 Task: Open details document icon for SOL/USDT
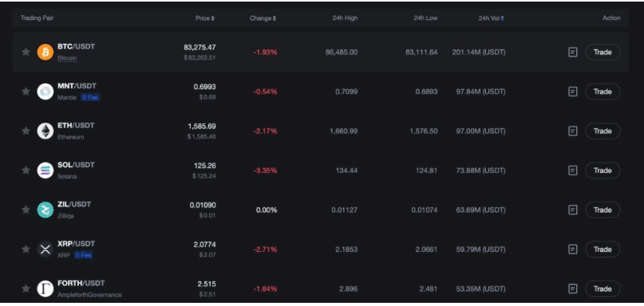(x=572, y=171)
